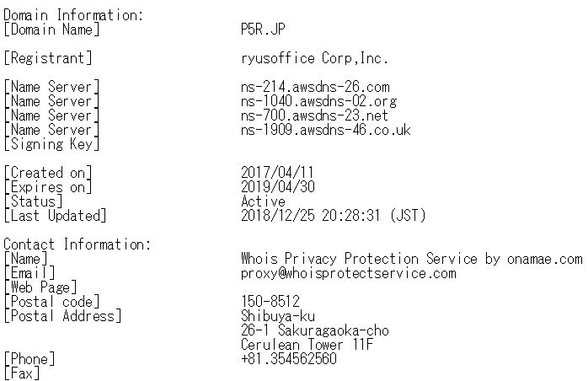
Task: Click the Domain Information heading
Action: (73, 15)
